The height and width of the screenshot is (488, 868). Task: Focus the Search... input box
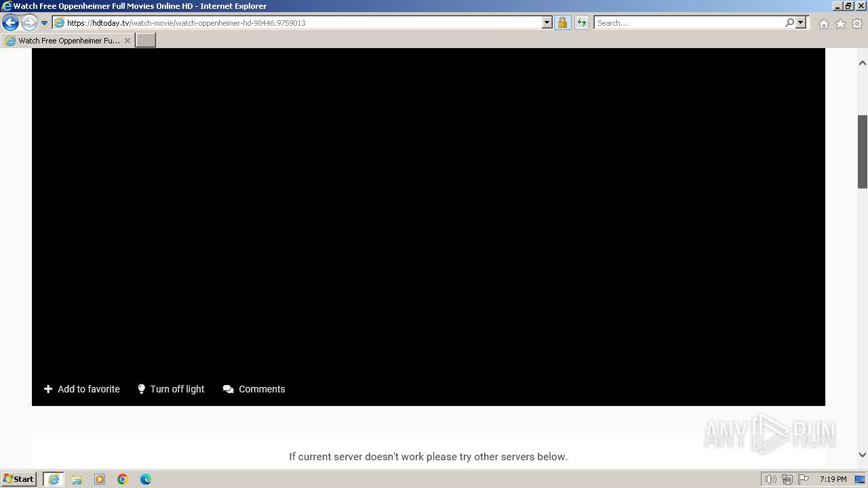688,22
